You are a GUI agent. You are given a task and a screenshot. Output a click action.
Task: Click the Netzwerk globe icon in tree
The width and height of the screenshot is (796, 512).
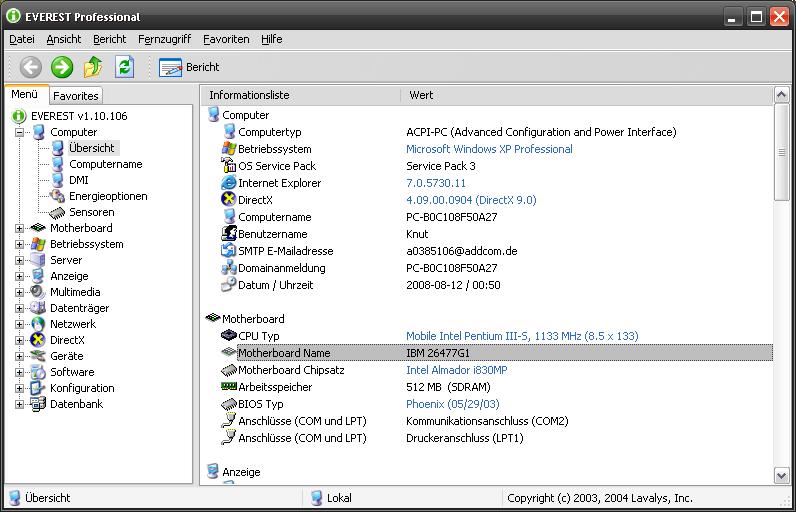point(38,324)
